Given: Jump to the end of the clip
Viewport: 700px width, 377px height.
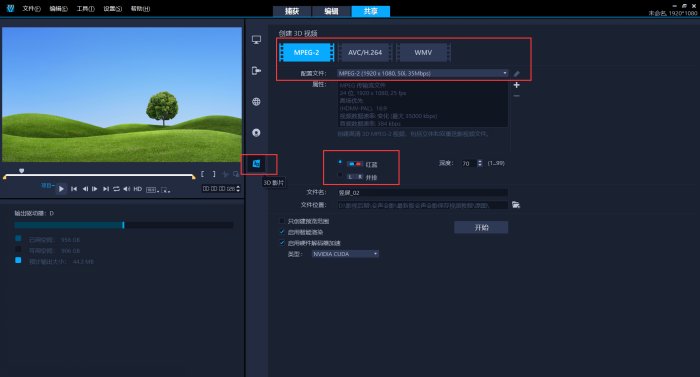Looking at the screenshot, I should pos(106,189).
